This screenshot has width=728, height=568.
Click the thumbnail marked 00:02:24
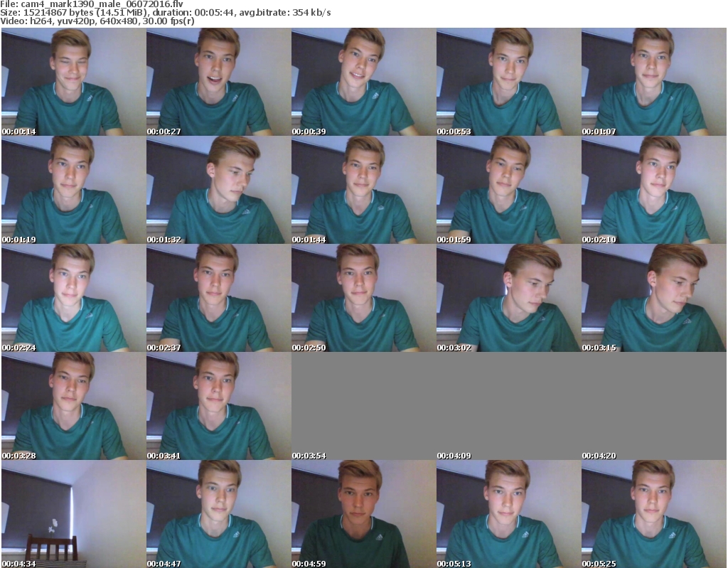[73, 298]
